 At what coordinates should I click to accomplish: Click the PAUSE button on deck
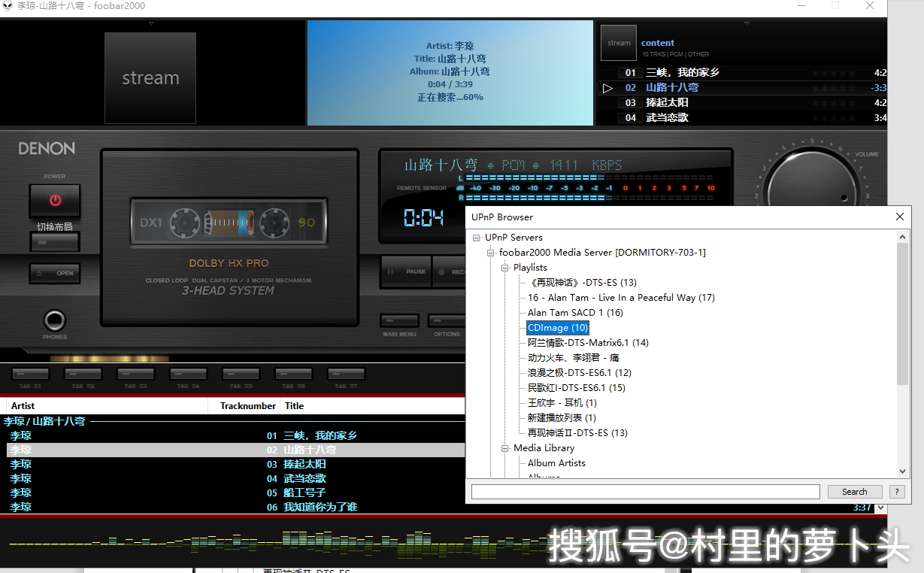click(x=405, y=271)
